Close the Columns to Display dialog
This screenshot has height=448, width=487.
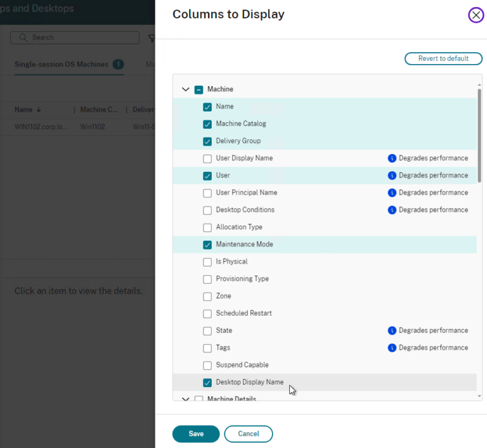[476, 15]
